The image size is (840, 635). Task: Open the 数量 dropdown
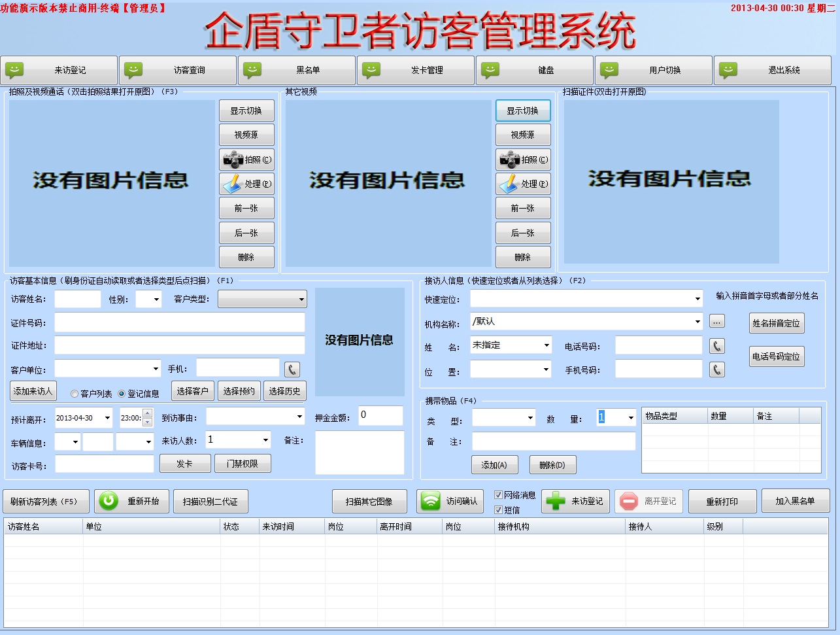point(630,417)
